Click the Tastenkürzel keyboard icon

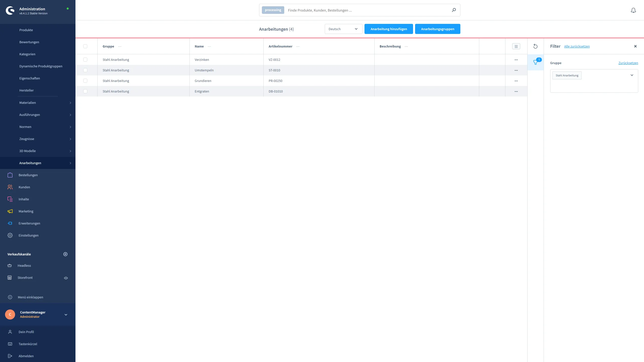[x=10, y=344]
